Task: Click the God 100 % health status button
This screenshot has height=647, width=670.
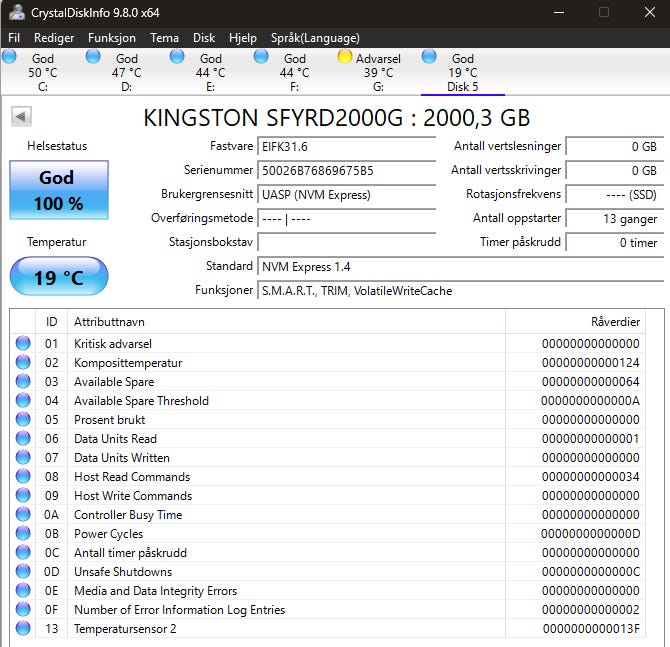Action: tap(58, 190)
